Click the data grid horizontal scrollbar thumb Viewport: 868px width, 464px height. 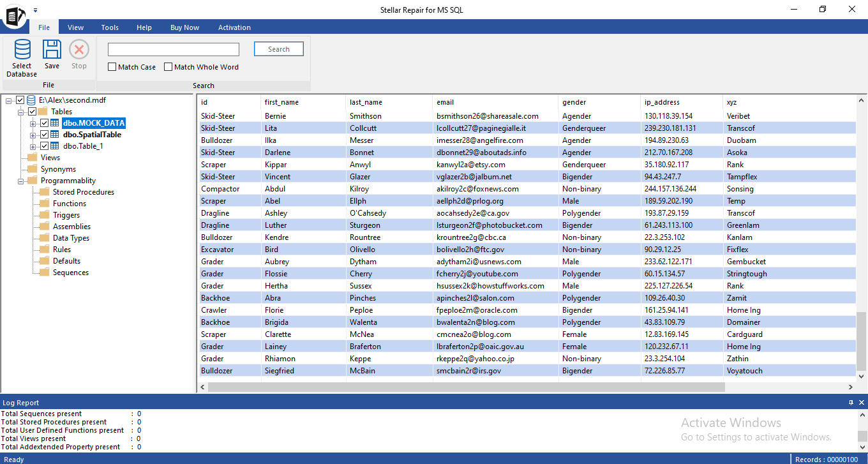467,387
